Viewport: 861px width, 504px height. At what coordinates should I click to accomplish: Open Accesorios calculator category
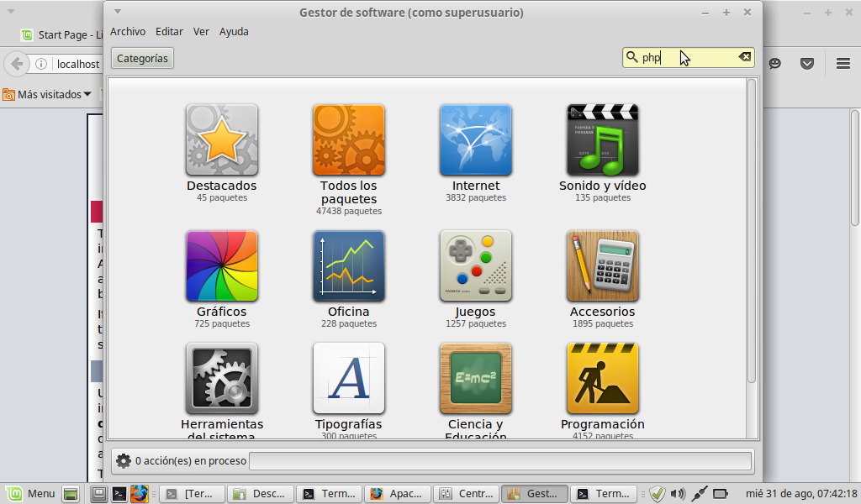602,266
